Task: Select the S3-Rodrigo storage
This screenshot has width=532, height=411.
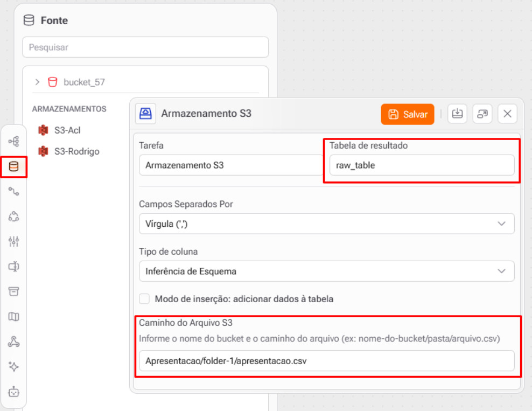Action: point(76,151)
